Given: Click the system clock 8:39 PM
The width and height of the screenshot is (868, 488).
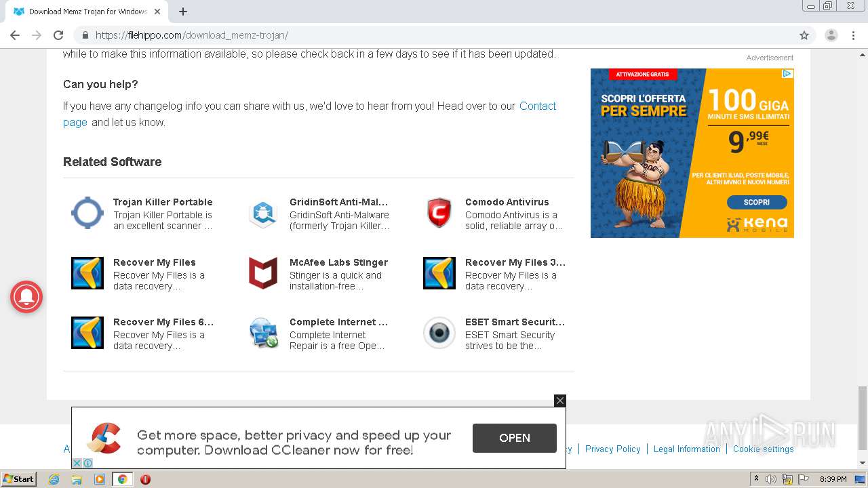Looking at the screenshot, I should click(x=833, y=479).
